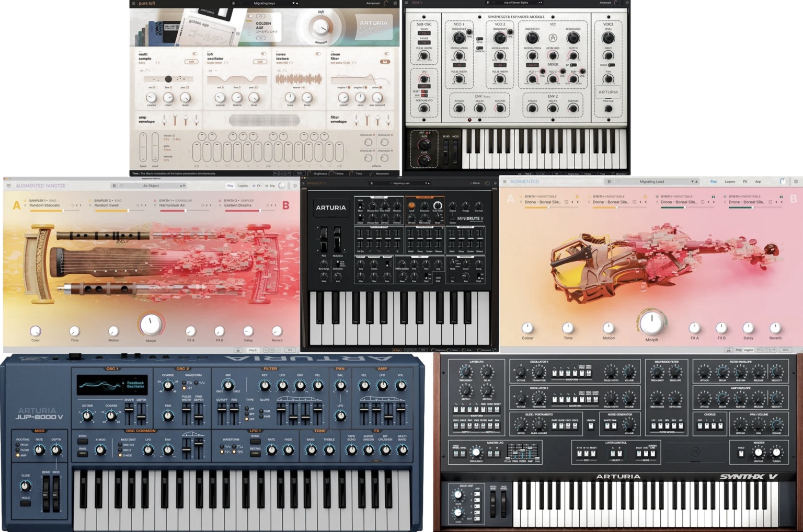This screenshot has height=532, width=803.
Task: Click the Golden Age tape power toggle
Action: pyautogui.click(x=250, y=16)
